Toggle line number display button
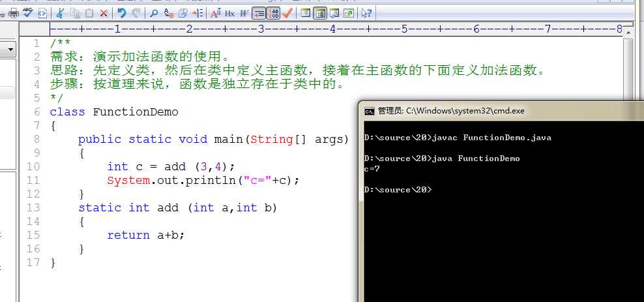The height and width of the screenshot is (302, 644). [273, 14]
